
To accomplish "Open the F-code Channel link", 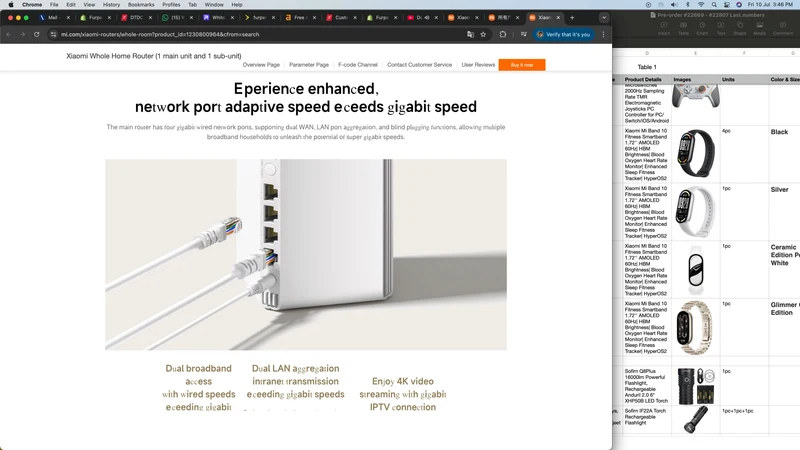I will point(358,65).
